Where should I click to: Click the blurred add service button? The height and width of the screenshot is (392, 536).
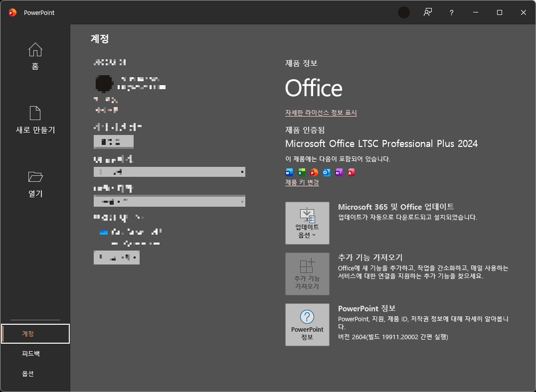pyautogui.click(x=117, y=258)
